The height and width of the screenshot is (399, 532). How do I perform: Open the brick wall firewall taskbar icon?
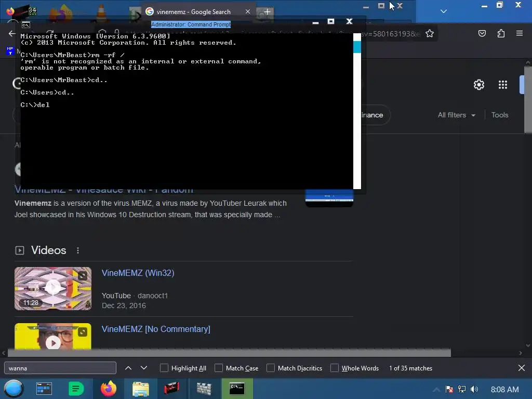(204, 389)
